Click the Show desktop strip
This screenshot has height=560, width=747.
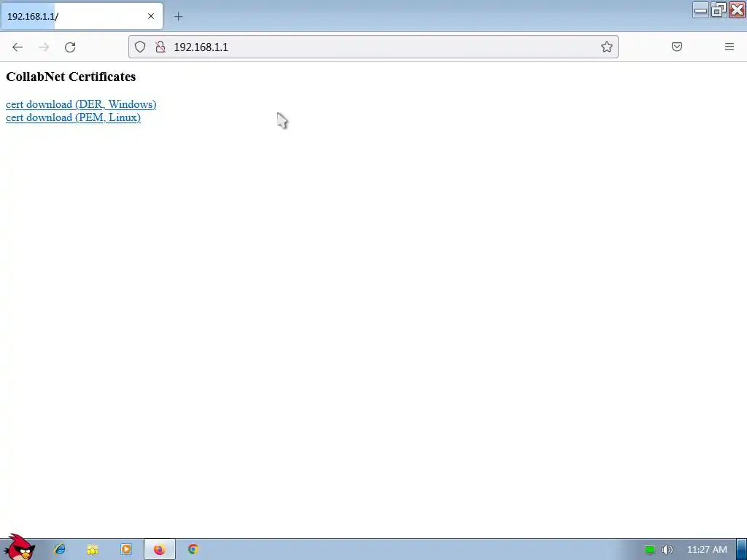pyautogui.click(x=742, y=550)
